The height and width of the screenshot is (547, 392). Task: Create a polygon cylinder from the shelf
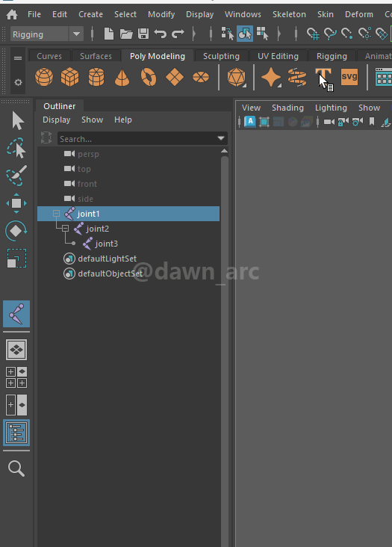(x=96, y=77)
